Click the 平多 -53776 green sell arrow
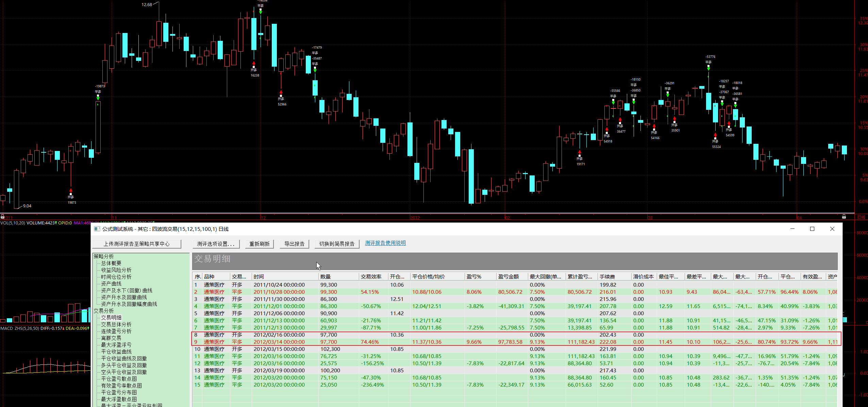This screenshot has height=407, width=868. [x=708, y=68]
